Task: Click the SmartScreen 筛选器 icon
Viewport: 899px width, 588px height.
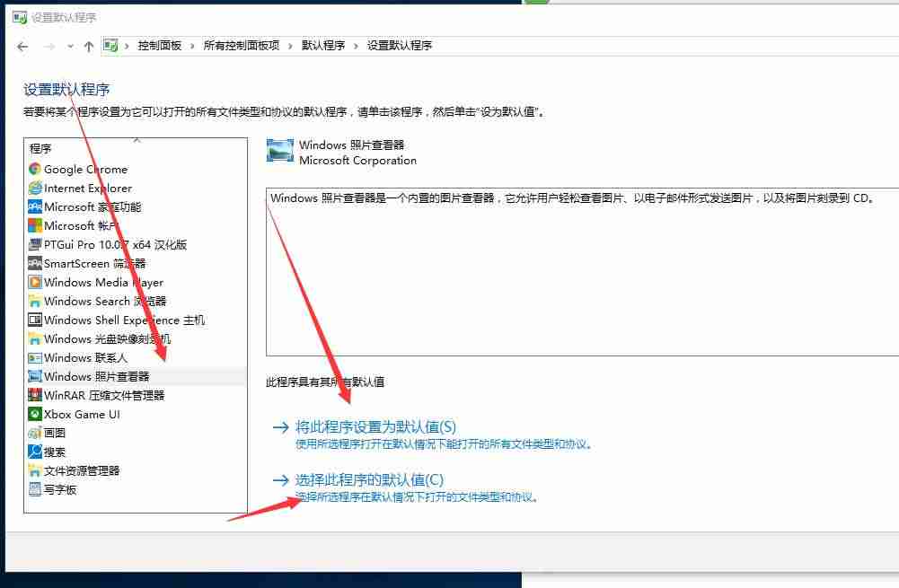Action: [35, 264]
